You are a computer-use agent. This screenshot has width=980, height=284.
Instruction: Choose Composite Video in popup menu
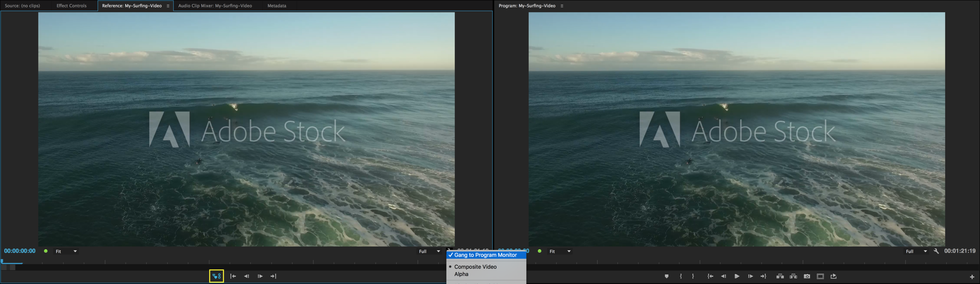[486, 267]
